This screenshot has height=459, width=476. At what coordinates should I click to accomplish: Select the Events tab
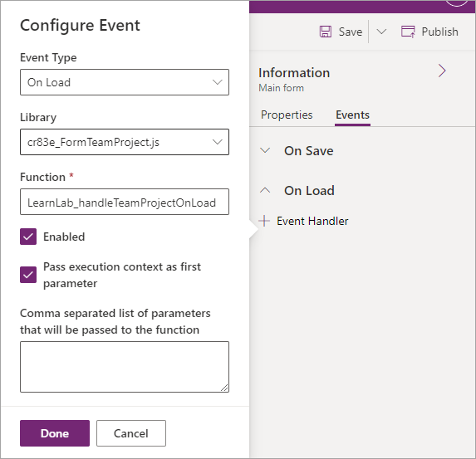click(352, 115)
